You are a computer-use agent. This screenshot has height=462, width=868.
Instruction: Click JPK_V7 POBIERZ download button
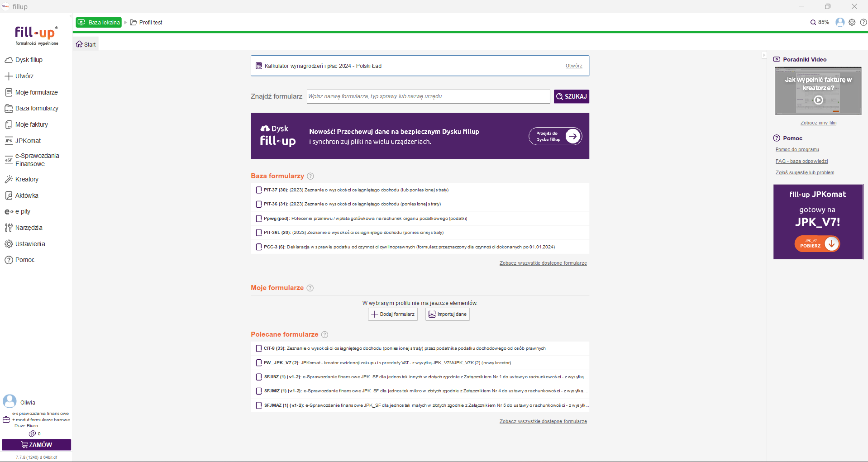(x=817, y=243)
